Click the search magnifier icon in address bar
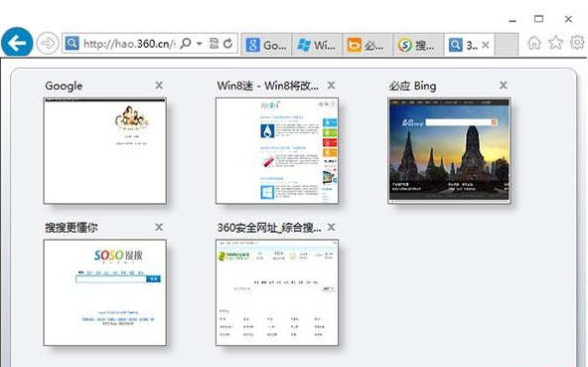This screenshot has width=588, height=367. pyautogui.click(x=186, y=43)
